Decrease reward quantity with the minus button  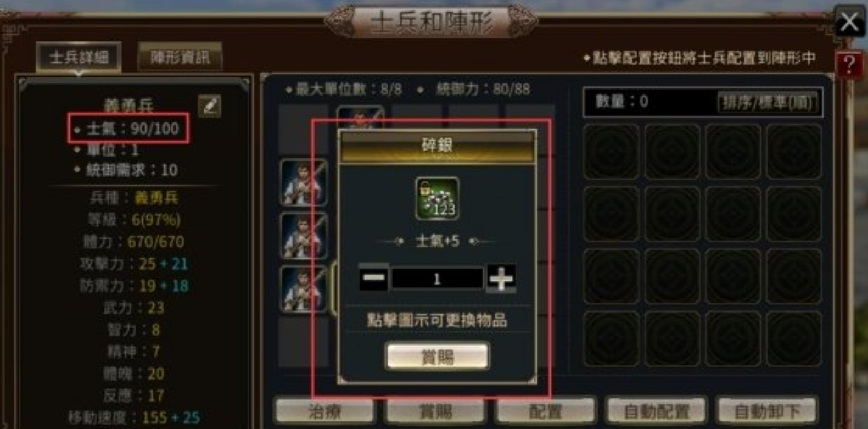coord(373,278)
